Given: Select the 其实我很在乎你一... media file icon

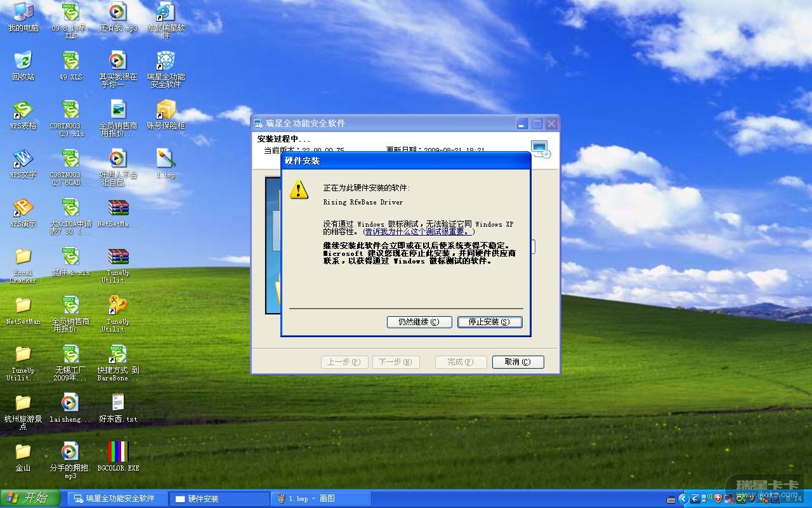Looking at the screenshot, I should tap(118, 70).
